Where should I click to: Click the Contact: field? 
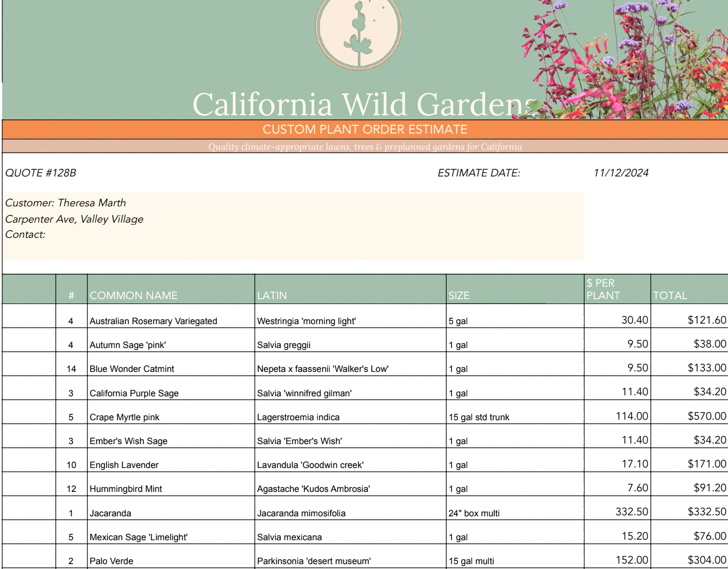tap(25, 234)
